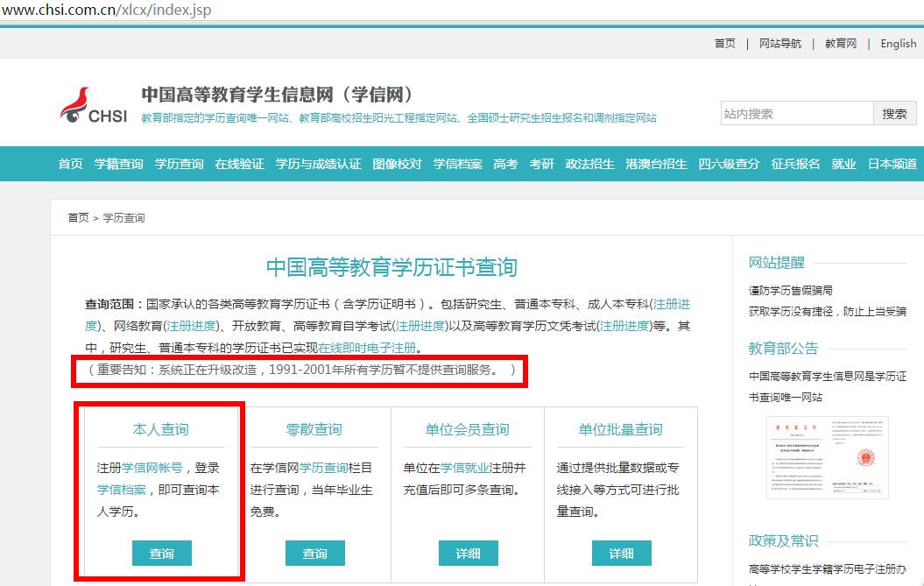Open the 考研 navigation item
The height and width of the screenshot is (586, 924).
tap(541, 164)
